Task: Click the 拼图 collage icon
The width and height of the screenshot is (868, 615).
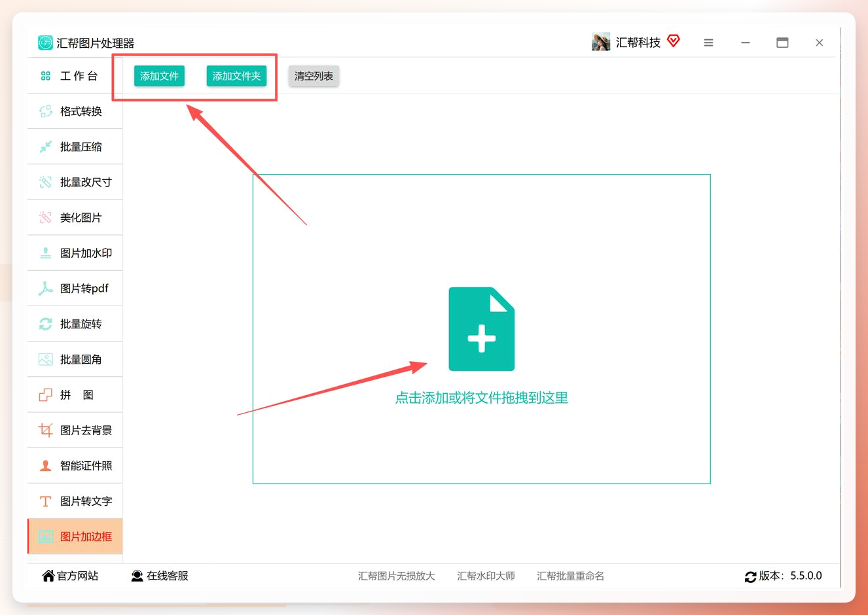Action: click(45, 395)
